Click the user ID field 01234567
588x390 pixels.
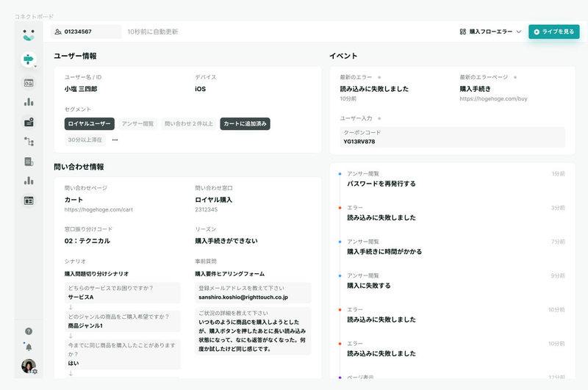click(86, 32)
